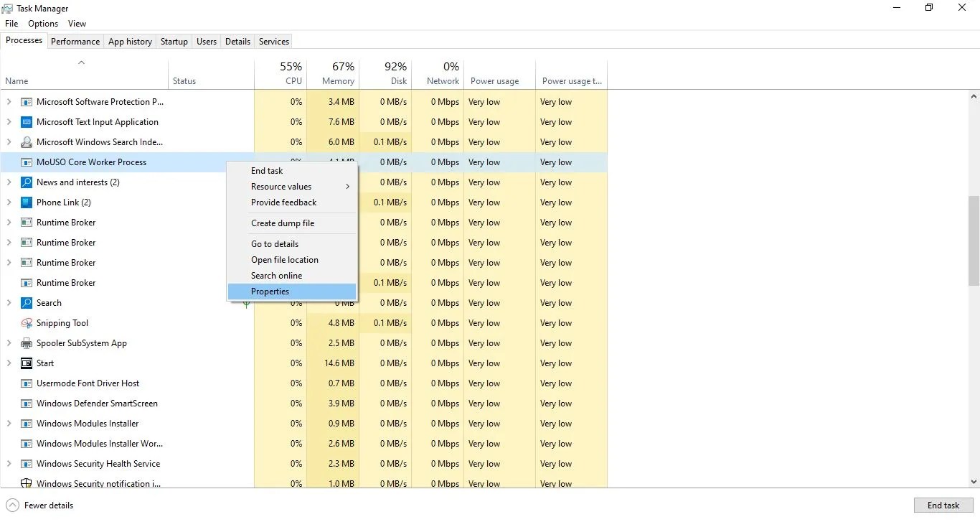Click the Start process icon

point(26,363)
